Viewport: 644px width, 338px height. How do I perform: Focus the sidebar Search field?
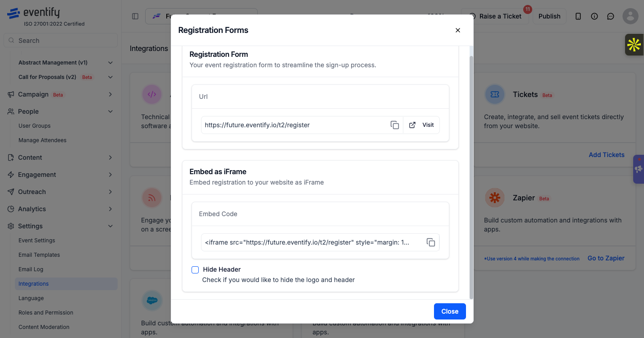(x=60, y=41)
